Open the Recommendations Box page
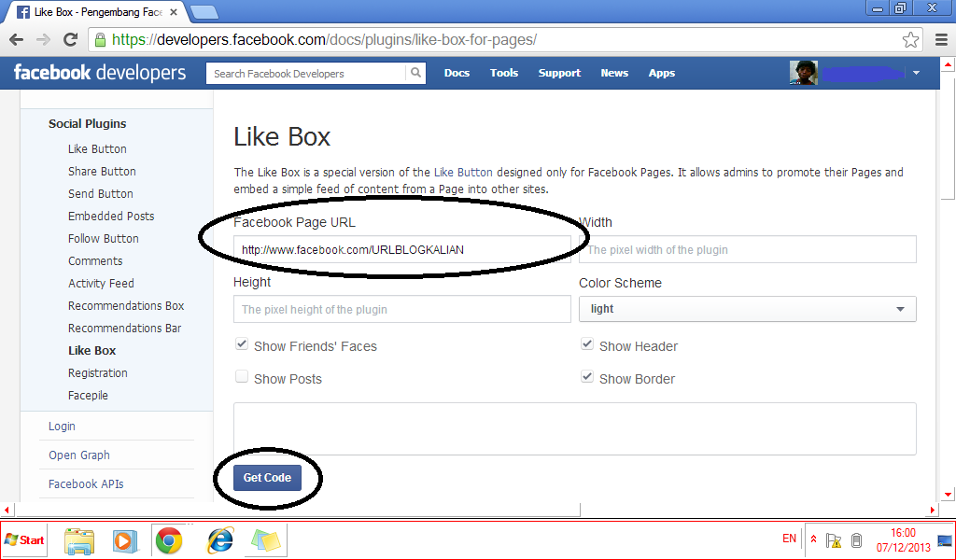The height and width of the screenshot is (560, 956). point(126,306)
